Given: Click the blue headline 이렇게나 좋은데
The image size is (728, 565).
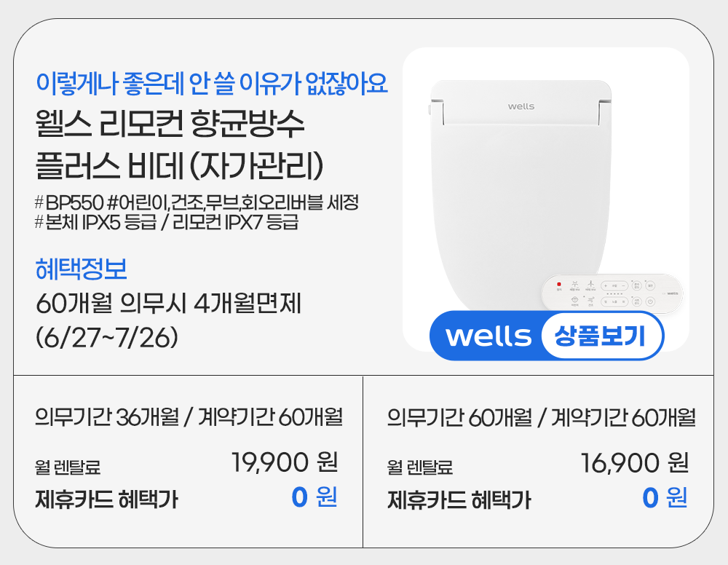Looking at the screenshot, I should [211, 83].
